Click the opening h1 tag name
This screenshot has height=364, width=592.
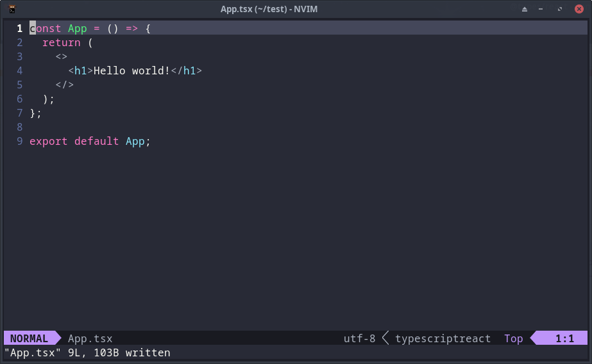(x=80, y=70)
